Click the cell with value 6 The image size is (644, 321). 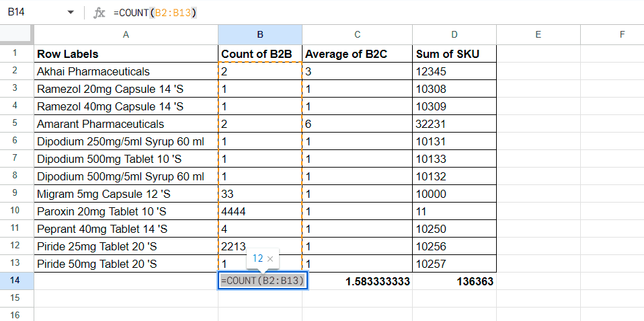coord(358,124)
